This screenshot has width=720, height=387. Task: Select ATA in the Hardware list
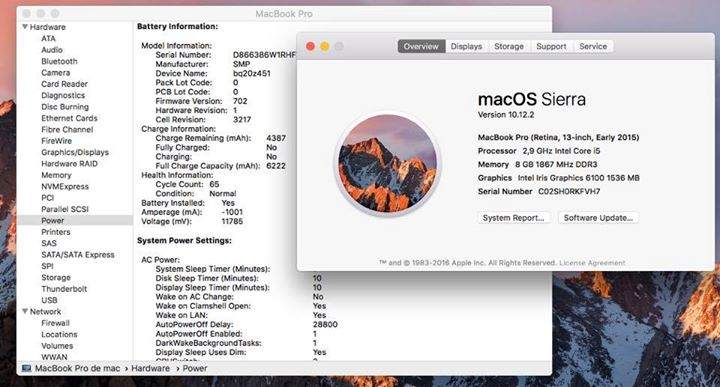48,39
